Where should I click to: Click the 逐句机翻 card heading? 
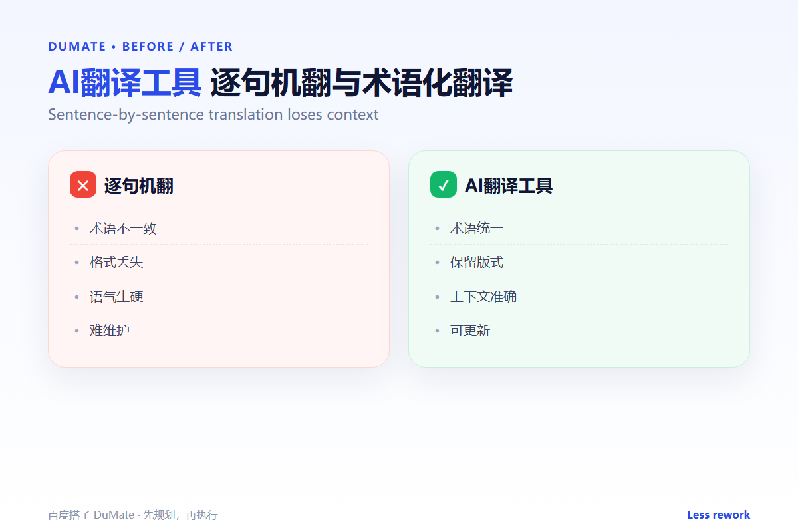tap(138, 186)
